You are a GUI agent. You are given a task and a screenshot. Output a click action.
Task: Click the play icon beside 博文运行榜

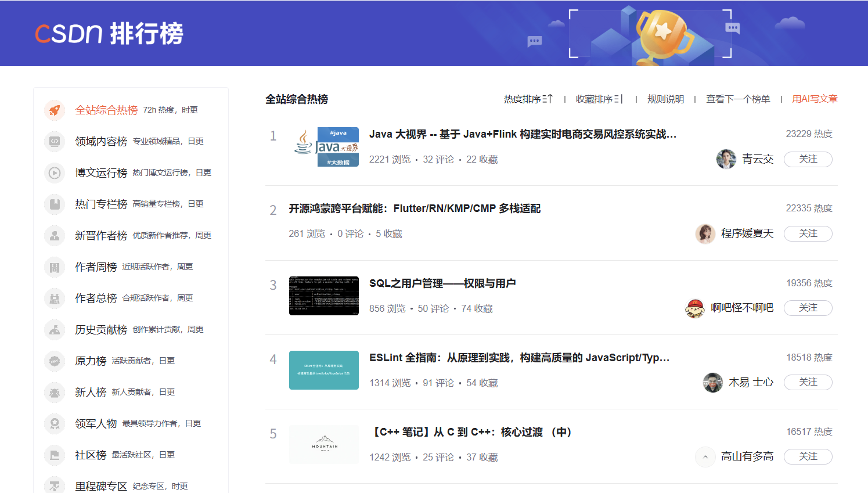pos(55,172)
